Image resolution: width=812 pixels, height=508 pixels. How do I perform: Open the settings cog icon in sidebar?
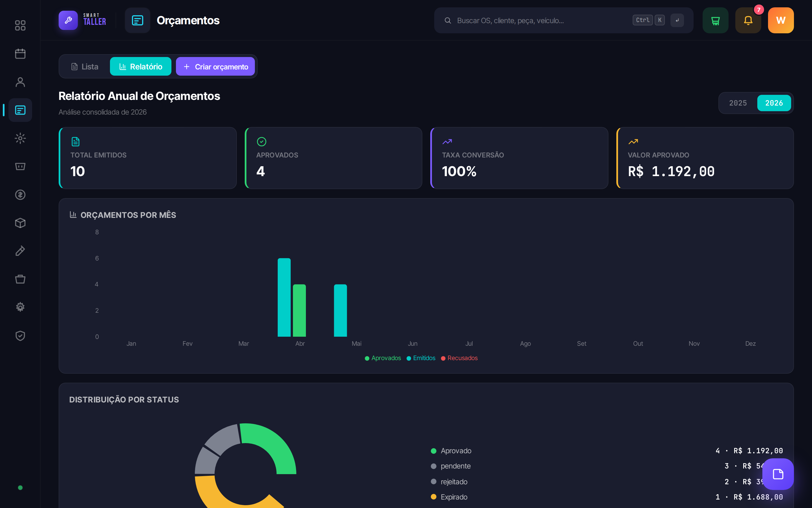point(20,307)
